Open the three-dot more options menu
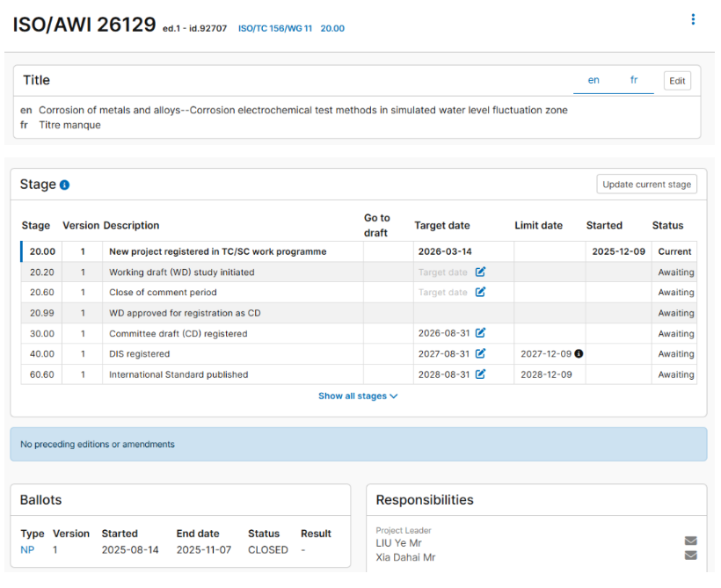 pos(693,20)
